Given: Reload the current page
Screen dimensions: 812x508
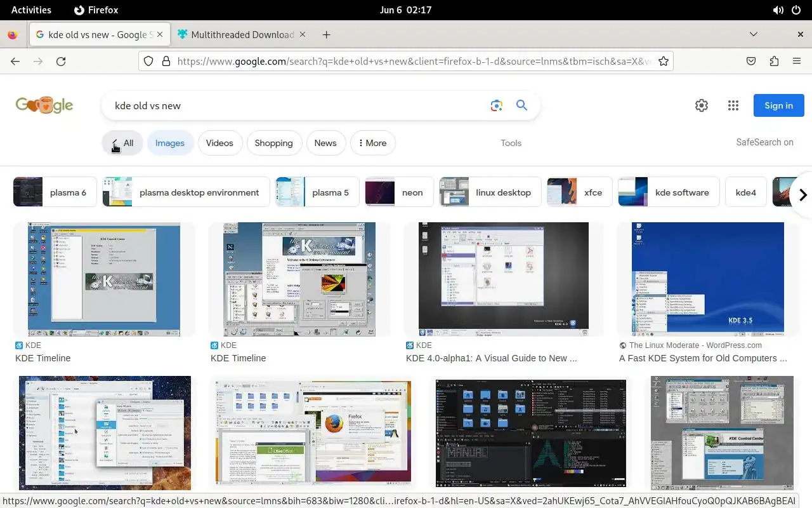Looking at the screenshot, I should (x=61, y=61).
